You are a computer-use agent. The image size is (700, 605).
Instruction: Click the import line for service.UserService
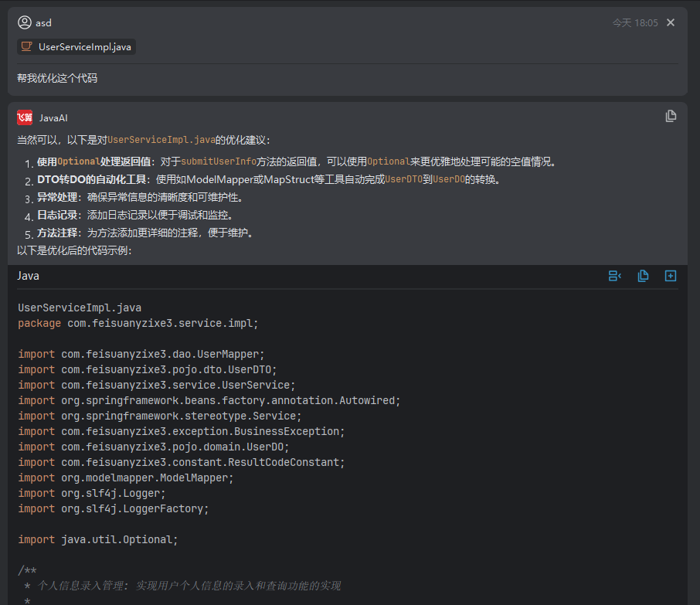[157, 385]
